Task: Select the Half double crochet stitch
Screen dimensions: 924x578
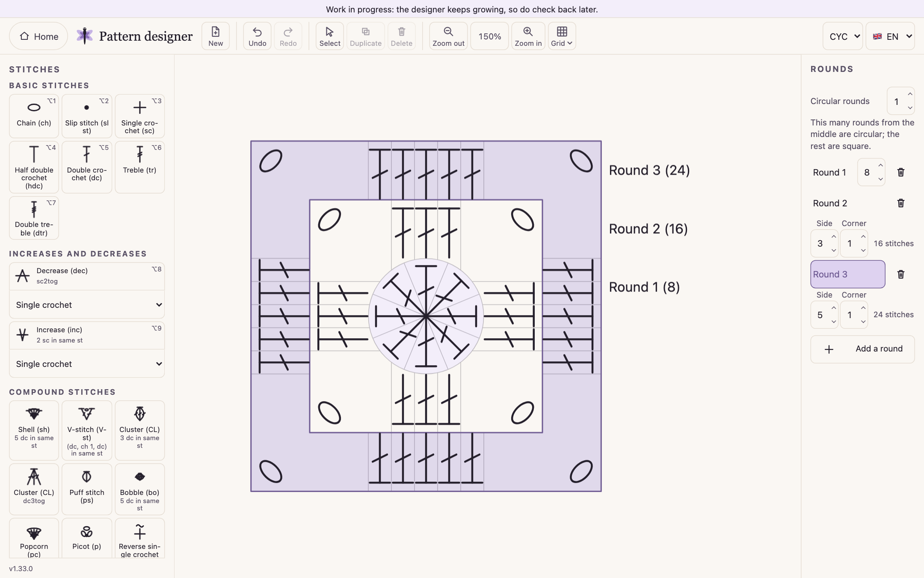Action: pos(34,167)
